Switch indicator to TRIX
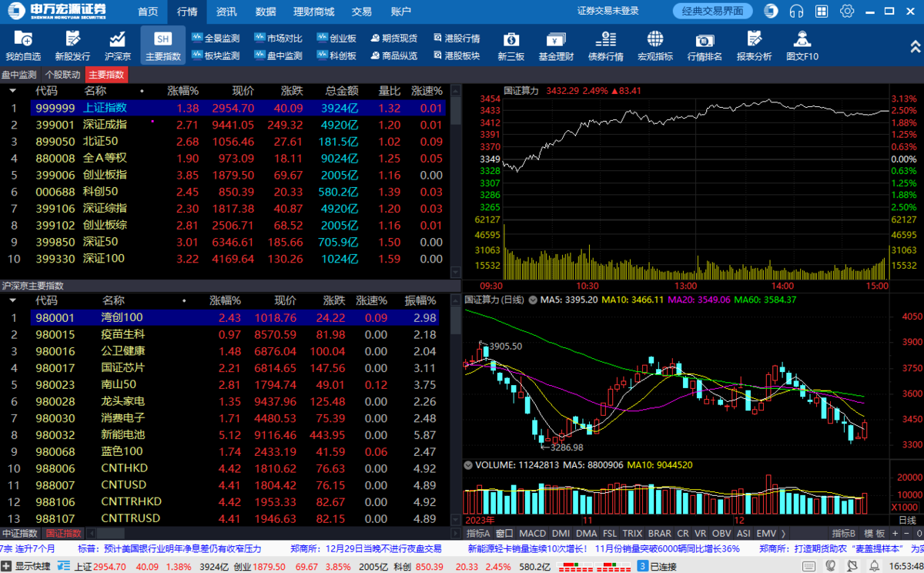Image resolution: width=924 pixels, height=573 pixels. pos(632,533)
